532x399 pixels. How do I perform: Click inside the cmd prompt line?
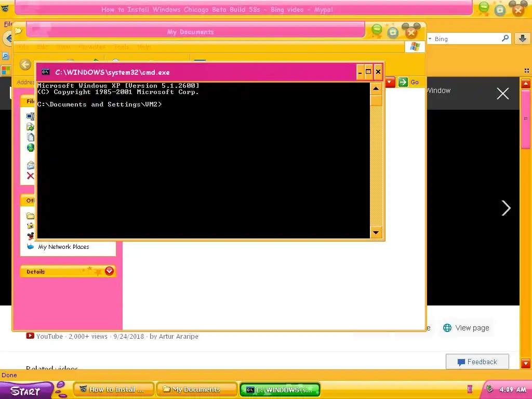(100, 104)
